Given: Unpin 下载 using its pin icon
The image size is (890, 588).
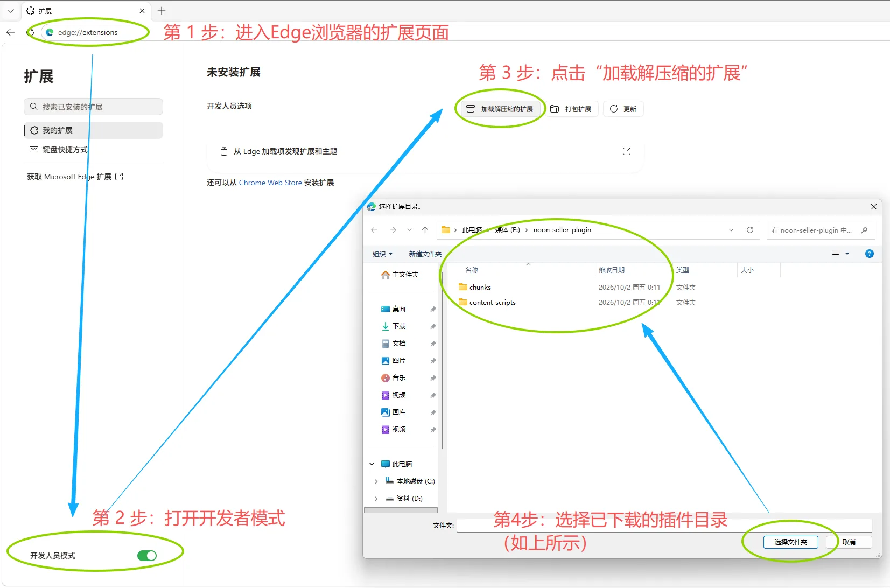Looking at the screenshot, I should coord(433,326).
